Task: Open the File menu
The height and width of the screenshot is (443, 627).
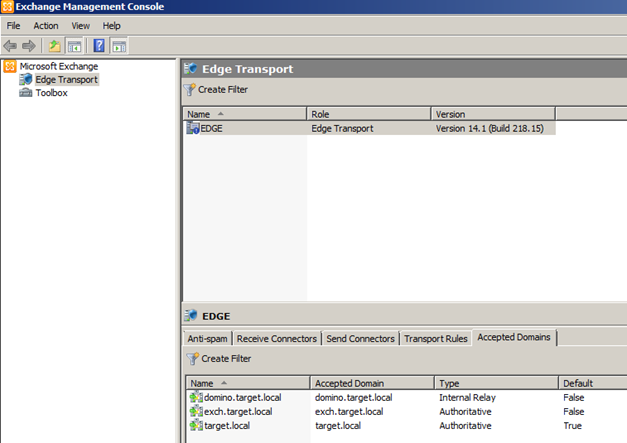Action: [13, 26]
